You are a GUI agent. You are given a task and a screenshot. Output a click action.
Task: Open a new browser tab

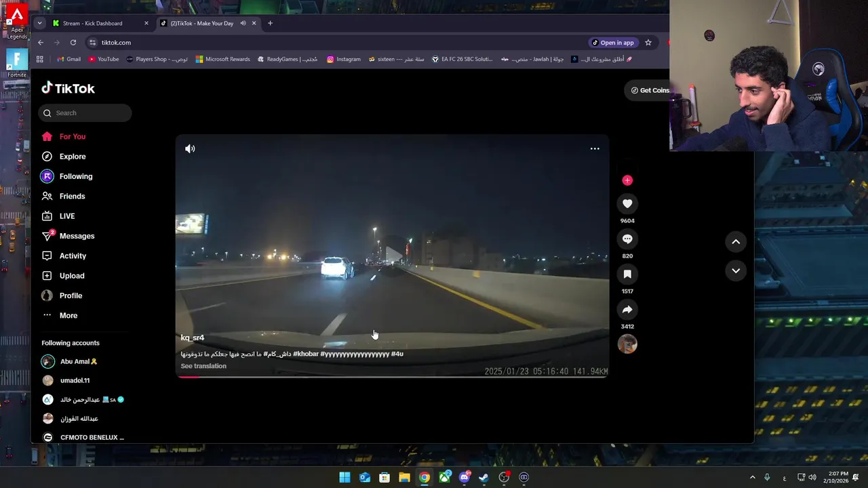pos(270,23)
